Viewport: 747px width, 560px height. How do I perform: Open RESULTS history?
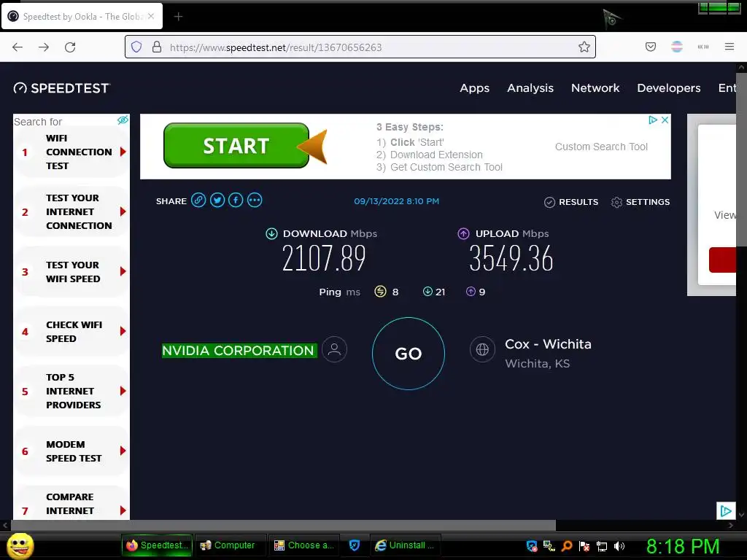tap(571, 202)
